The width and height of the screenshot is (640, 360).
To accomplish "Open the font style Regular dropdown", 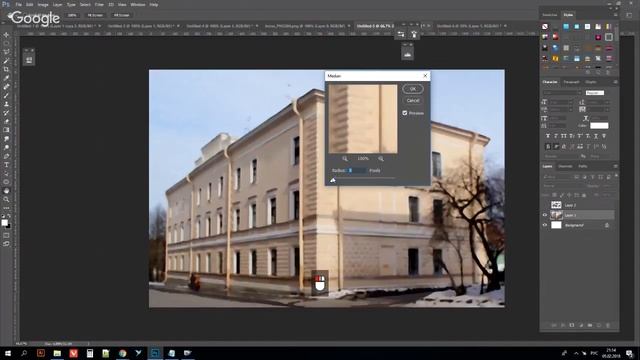I will [595, 93].
